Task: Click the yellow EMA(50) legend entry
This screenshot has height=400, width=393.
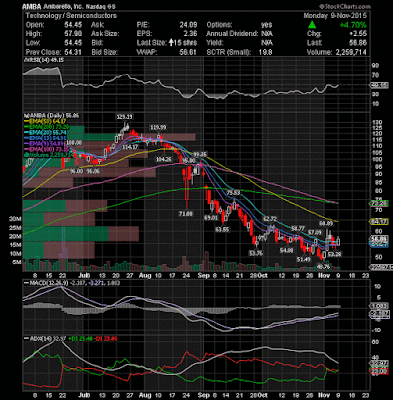Action: 46,121
